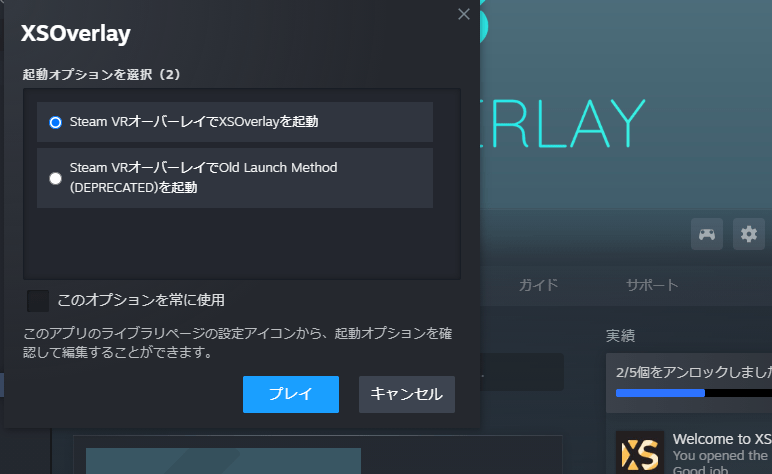This screenshot has height=474, width=772.
Task: Open the サポート tab
Action: (x=652, y=284)
